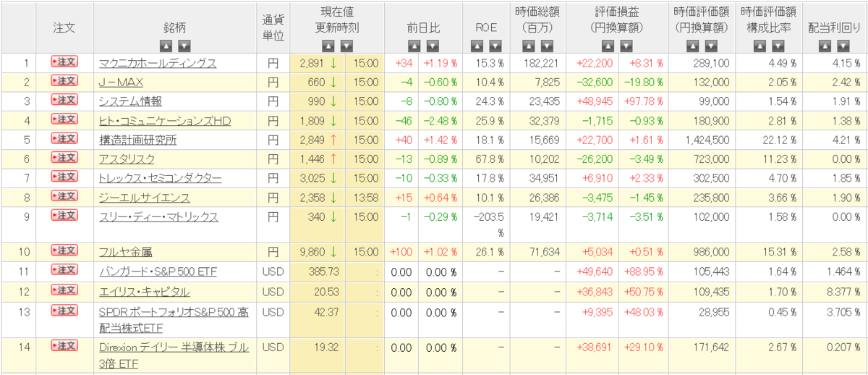Open バンガード・S&P 500 ETF link
Viewport: 868px width, 375px height.
tap(158, 271)
